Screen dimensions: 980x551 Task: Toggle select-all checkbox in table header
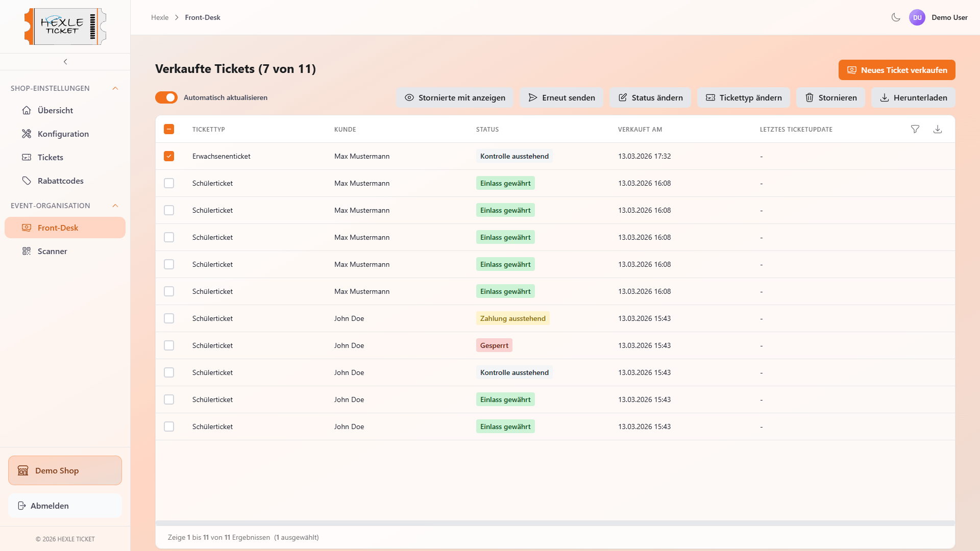tap(169, 129)
